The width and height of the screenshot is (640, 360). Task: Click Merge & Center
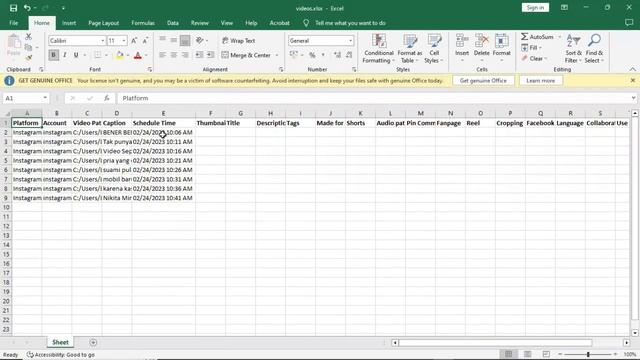[246, 55]
